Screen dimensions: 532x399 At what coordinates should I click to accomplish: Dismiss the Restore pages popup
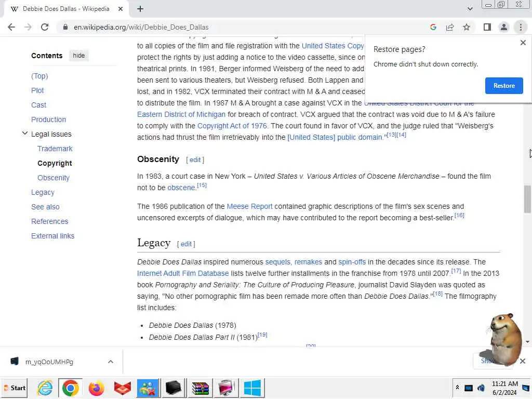point(523,43)
